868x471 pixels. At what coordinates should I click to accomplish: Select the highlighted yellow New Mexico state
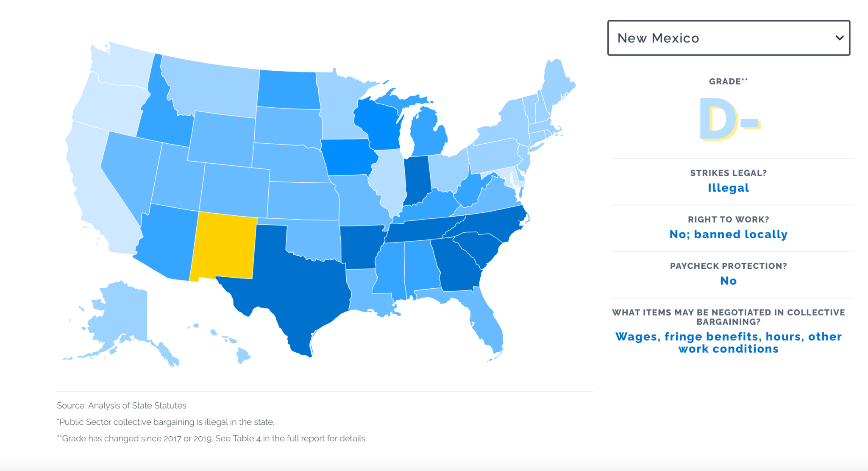(x=224, y=246)
